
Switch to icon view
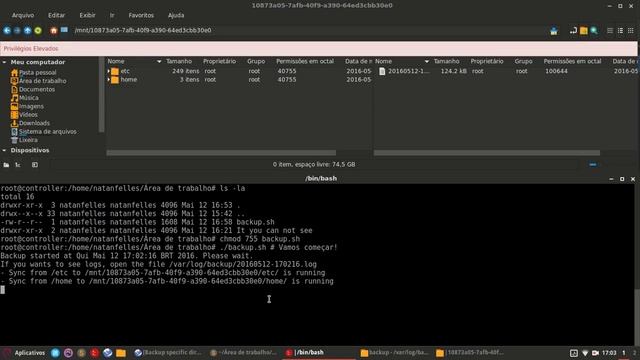[x=610, y=31]
